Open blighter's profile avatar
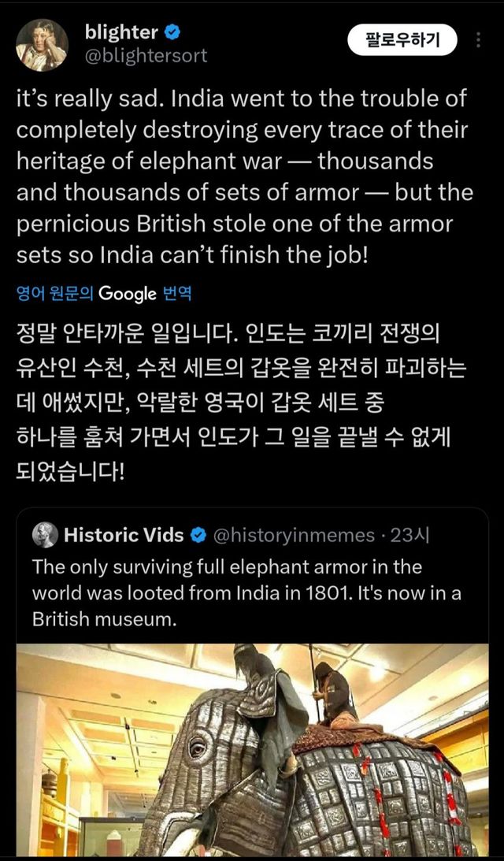The width and height of the screenshot is (504, 861). [x=43, y=45]
